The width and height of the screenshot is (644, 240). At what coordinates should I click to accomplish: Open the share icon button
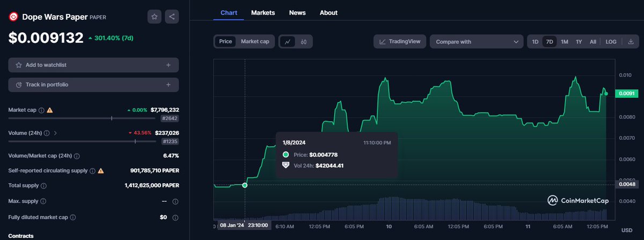pos(172,17)
